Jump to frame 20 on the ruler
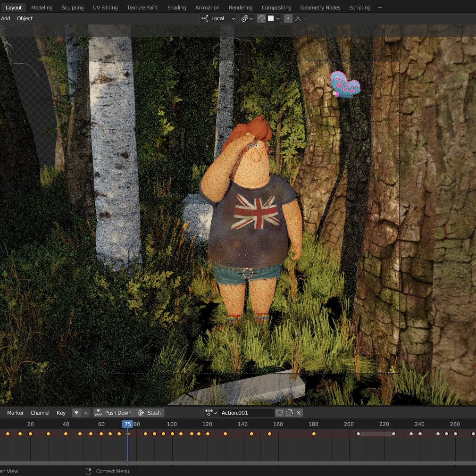 pos(30,424)
